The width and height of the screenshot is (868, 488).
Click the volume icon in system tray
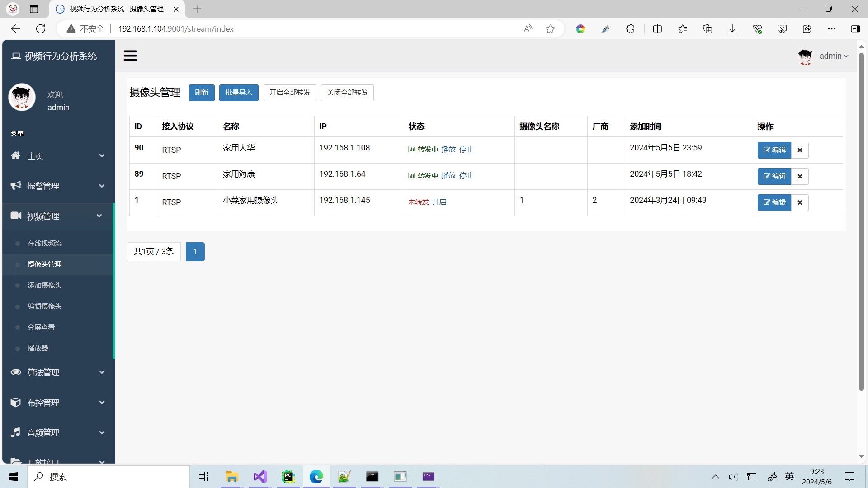pyautogui.click(x=733, y=477)
